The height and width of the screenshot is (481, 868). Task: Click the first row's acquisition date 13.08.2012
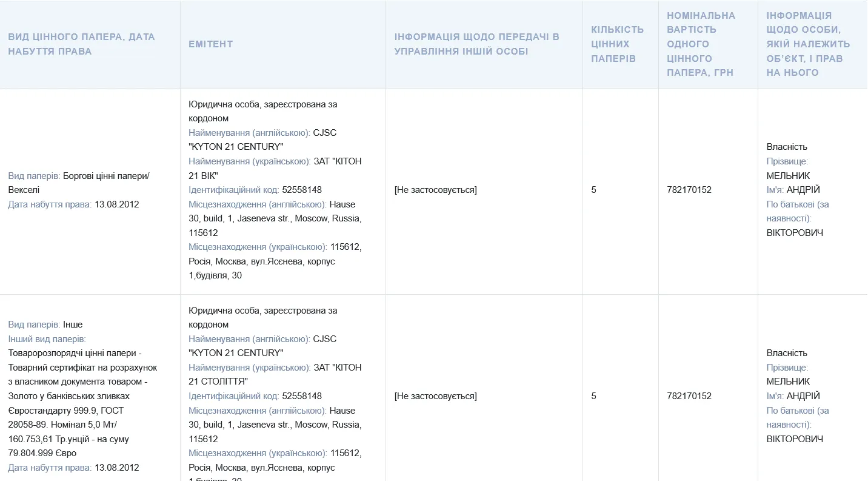tap(116, 204)
